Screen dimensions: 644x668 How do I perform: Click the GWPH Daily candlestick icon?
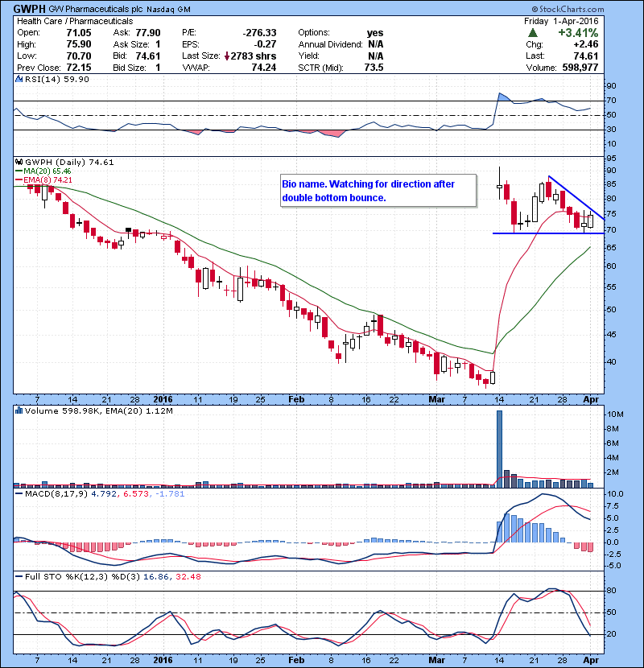point(19,163)
